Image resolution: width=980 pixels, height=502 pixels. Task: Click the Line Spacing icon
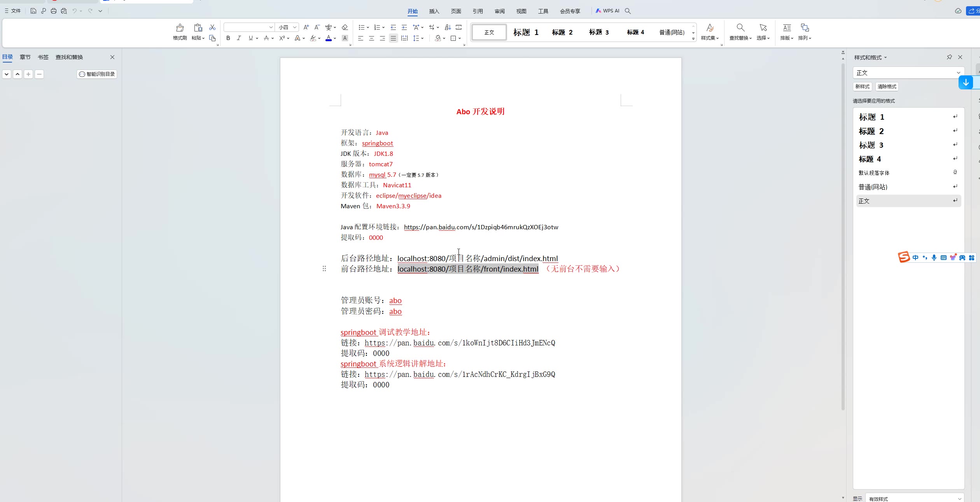pyautogui.click(x=416, y=38)
